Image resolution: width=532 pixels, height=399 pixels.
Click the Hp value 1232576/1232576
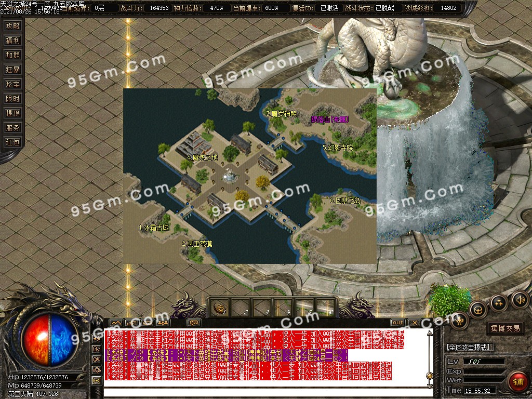pos(45,377)
